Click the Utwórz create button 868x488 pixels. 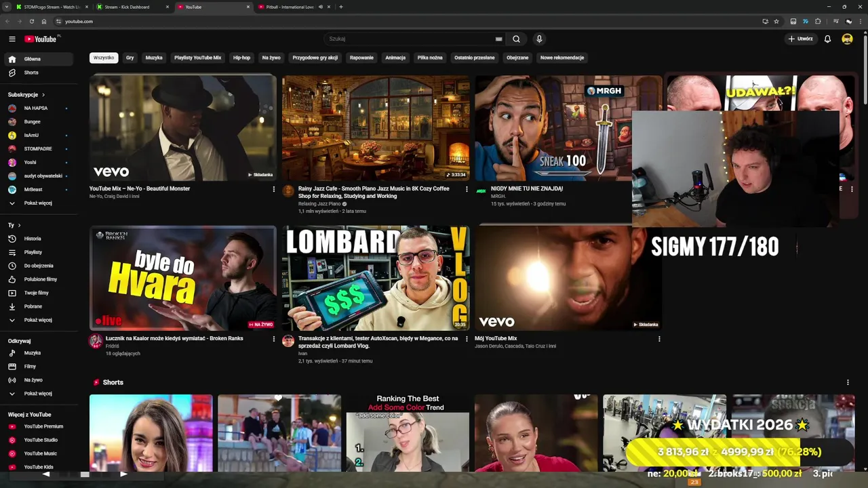click(x=801, y=39)
